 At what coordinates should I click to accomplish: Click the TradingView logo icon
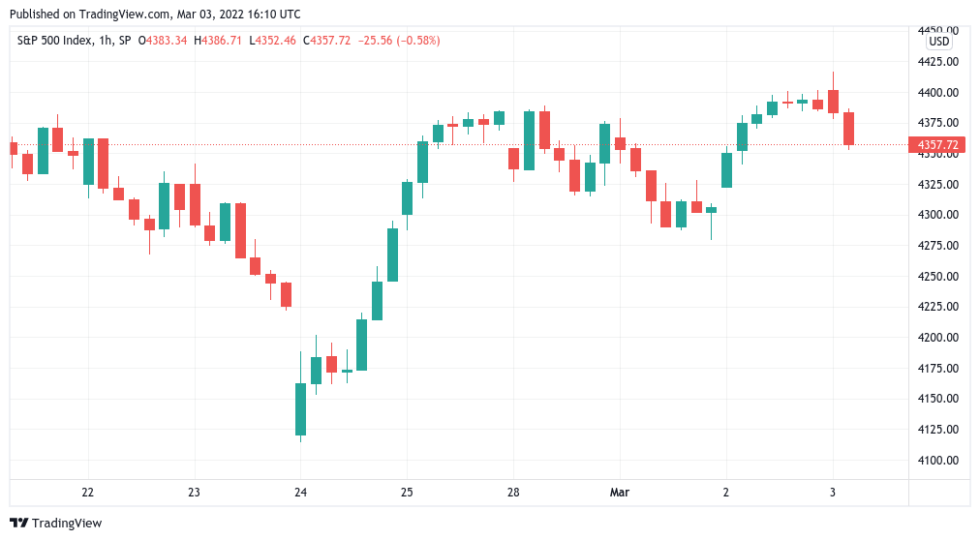tap(18, 523)
